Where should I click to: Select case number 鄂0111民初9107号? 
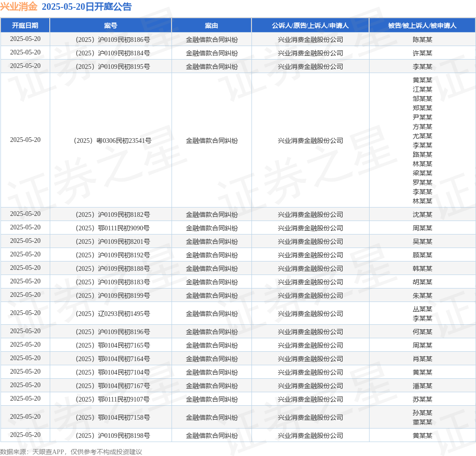click(112, 399)
